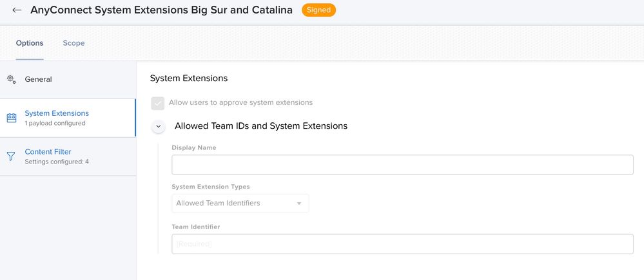Open the Content Filter payload
This screenshot has height=280, width=644.
(x=68, y=156)
